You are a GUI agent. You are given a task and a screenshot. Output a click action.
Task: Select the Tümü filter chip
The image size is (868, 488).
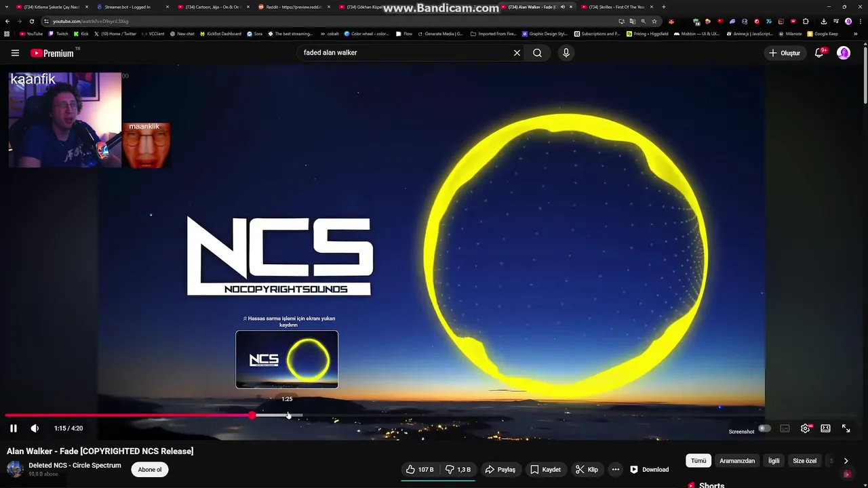coord(698,461)
